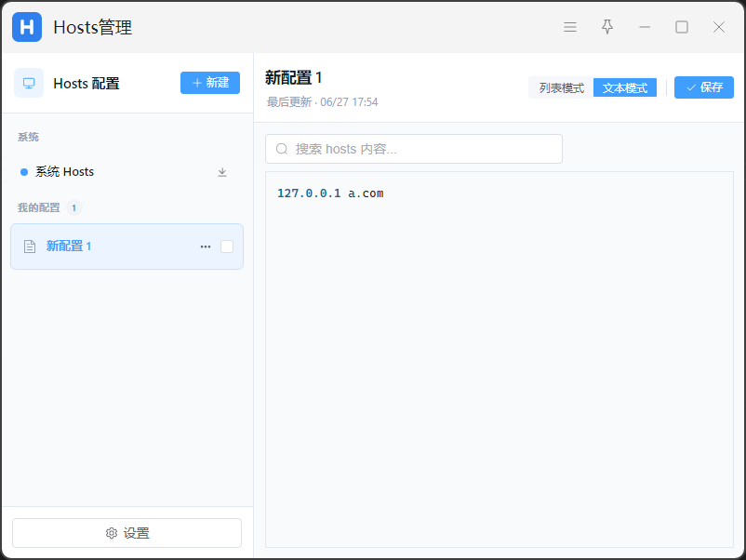Click the Hosts管理 window title
The width and height of the screenshot is (746, 560).
coord(92,28)
